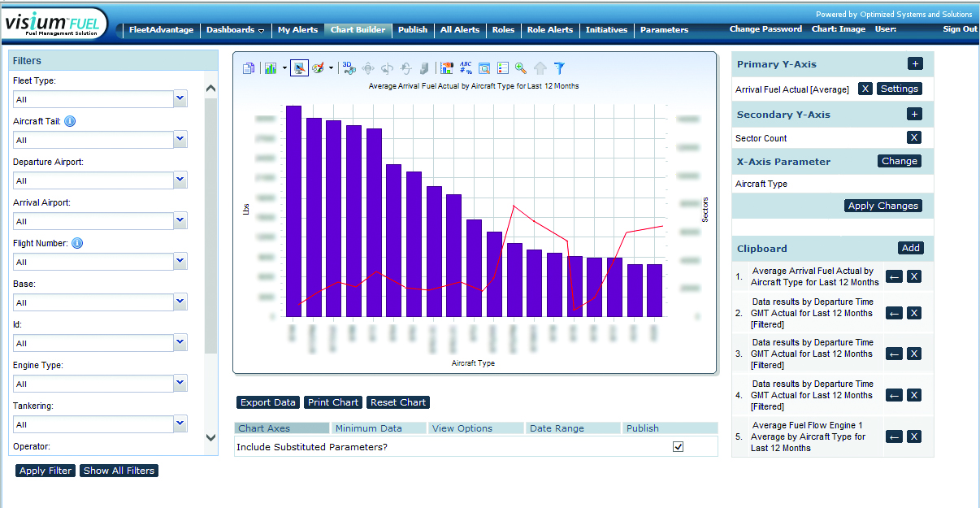This screenshot has height=508, width=980.
Task: Click the Export Data button
Action: tap(268, 402)
